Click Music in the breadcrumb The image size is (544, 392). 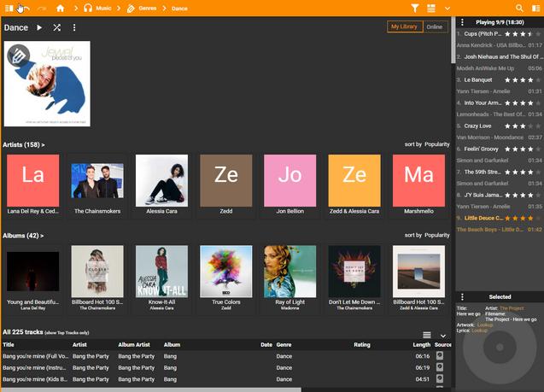(102, 8)
